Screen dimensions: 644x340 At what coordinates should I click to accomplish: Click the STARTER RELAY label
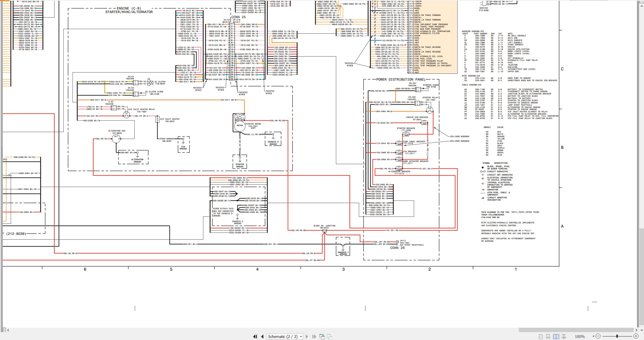(430, 97)
